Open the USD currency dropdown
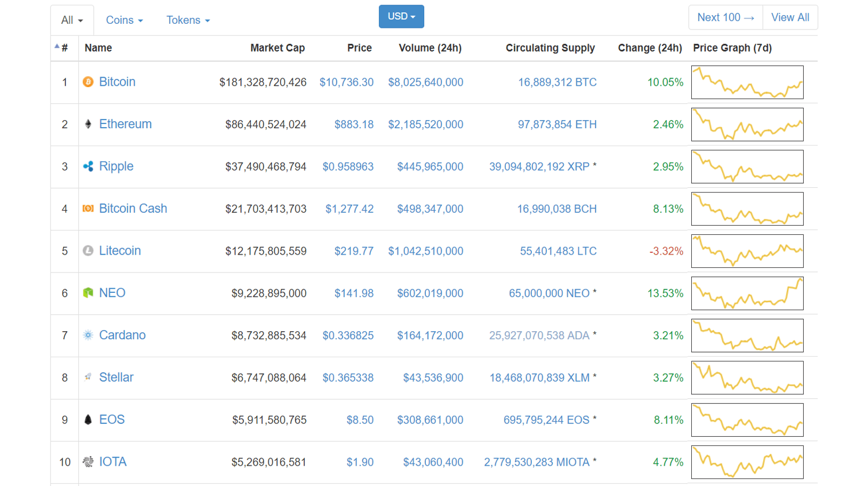Viewport: 868px width, 486px height. (x=402, y=16)
